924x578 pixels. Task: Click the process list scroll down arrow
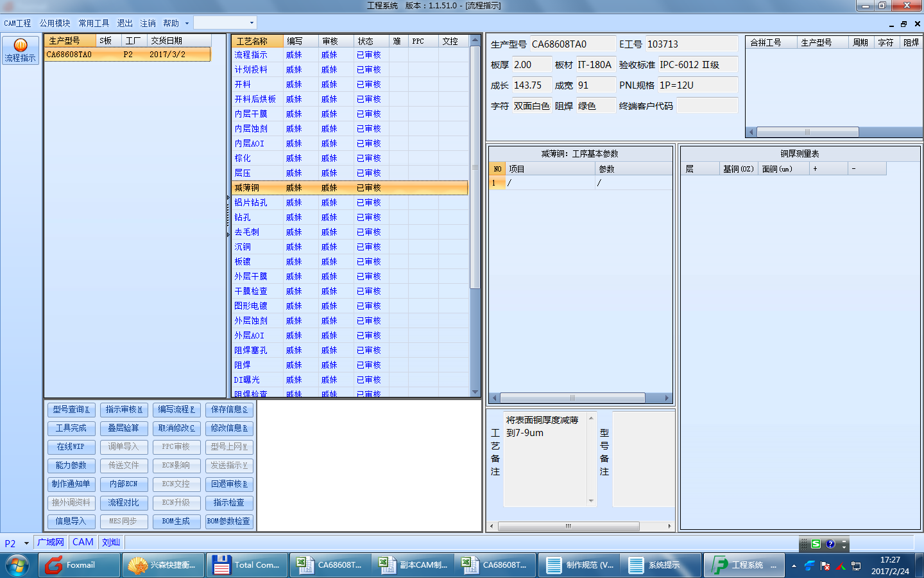[475, 392]
